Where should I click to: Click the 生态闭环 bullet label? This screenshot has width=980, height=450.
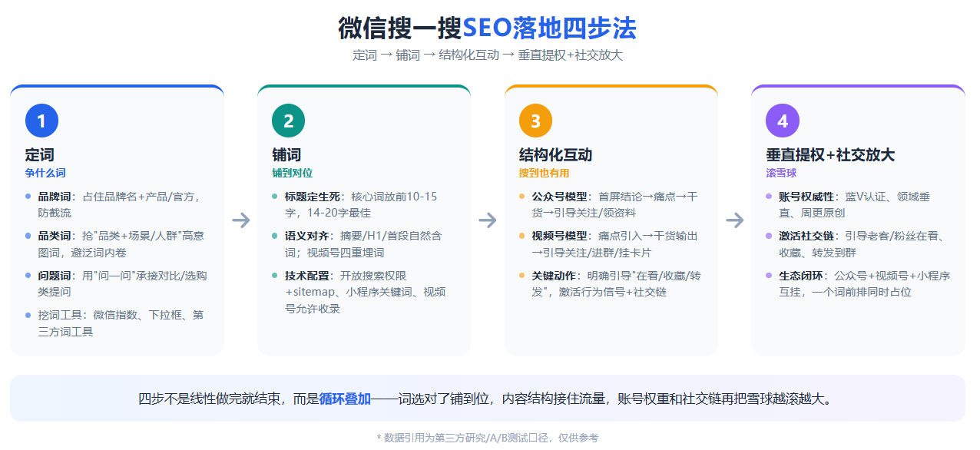click(x=800, y=275)
